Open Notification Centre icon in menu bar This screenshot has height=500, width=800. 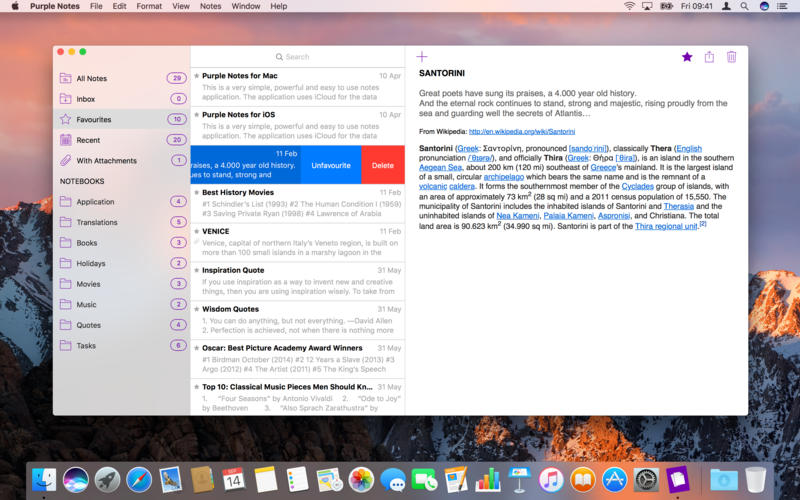pos(782,6)
